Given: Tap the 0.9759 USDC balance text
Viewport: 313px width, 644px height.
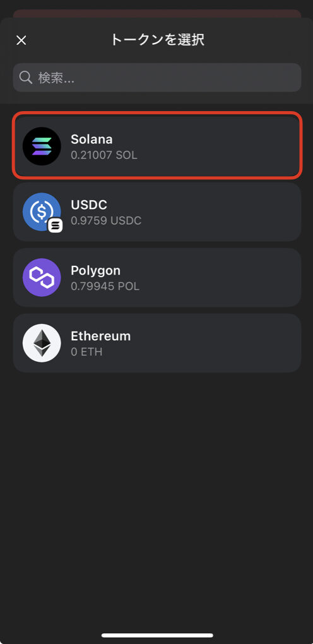Looking at the screenshot, I should point(106,220).
